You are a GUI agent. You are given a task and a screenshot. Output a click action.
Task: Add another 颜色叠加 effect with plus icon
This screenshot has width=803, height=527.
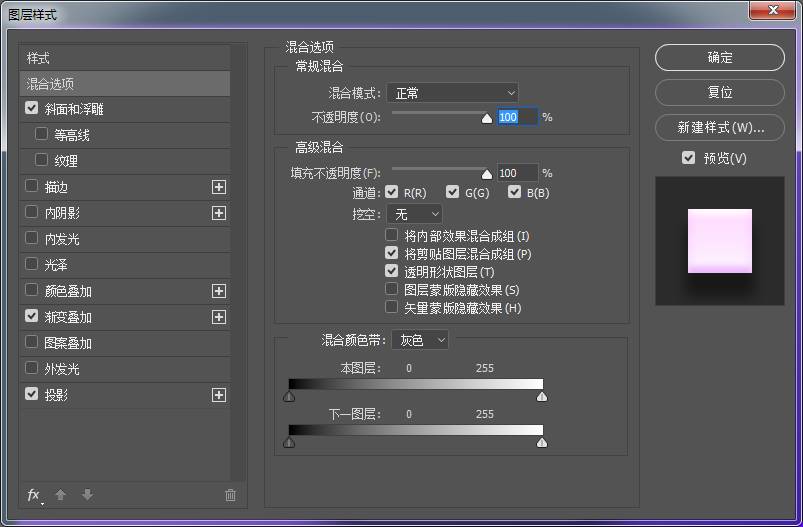[x=219, y=291]
